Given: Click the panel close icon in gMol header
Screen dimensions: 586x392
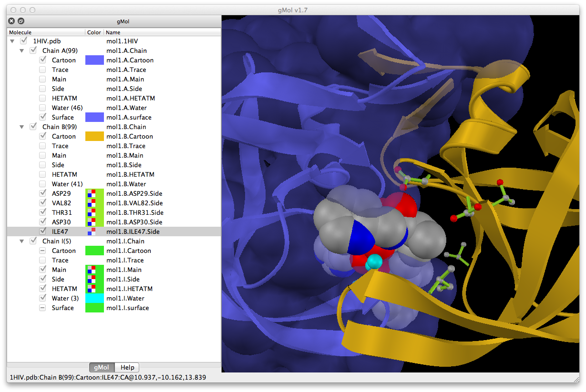Looking at the screenshot, I should click(x=12, y=21).
